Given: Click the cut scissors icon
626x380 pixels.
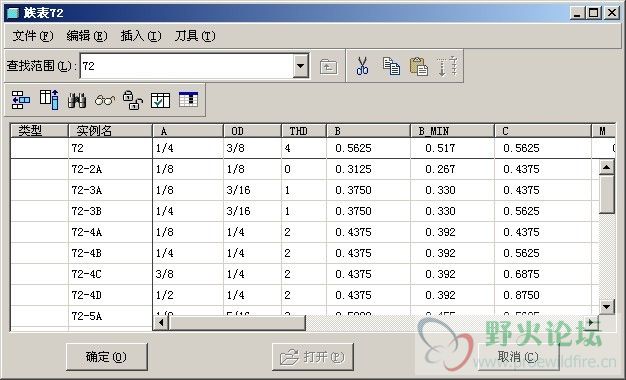Looking at the screenshot, I should pyautogui.click(x=362, y=66).
